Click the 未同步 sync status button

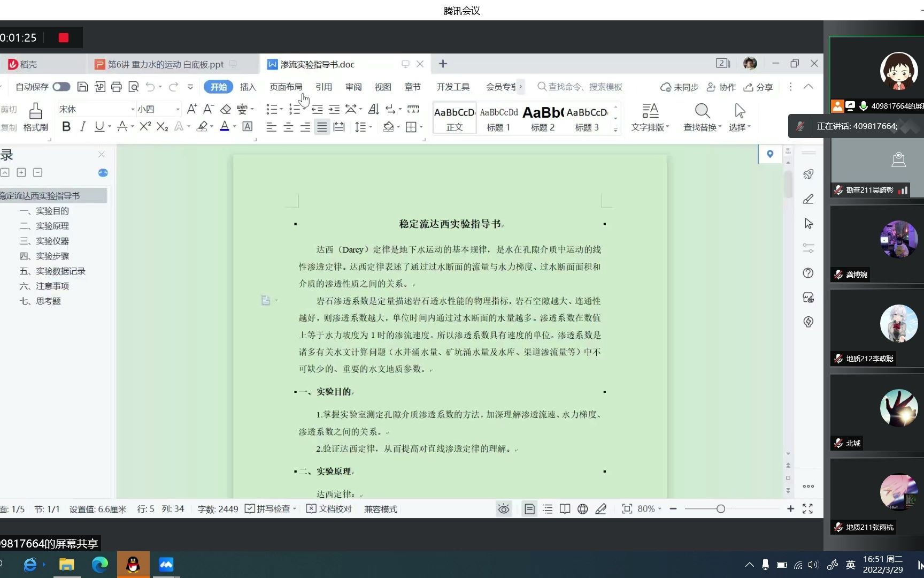pos(680,87)
